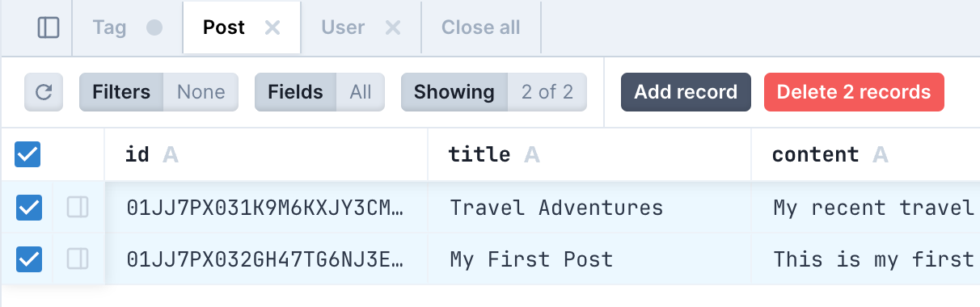Click the unsaved dot on Tag tab
Screen dimensions: 980x307
(x=154, y=27)
